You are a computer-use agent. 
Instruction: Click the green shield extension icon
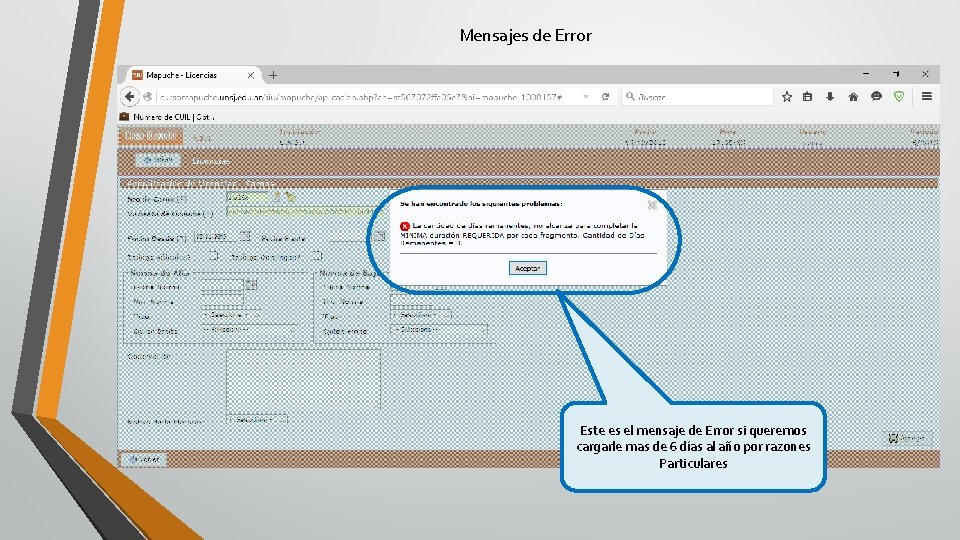899,97
